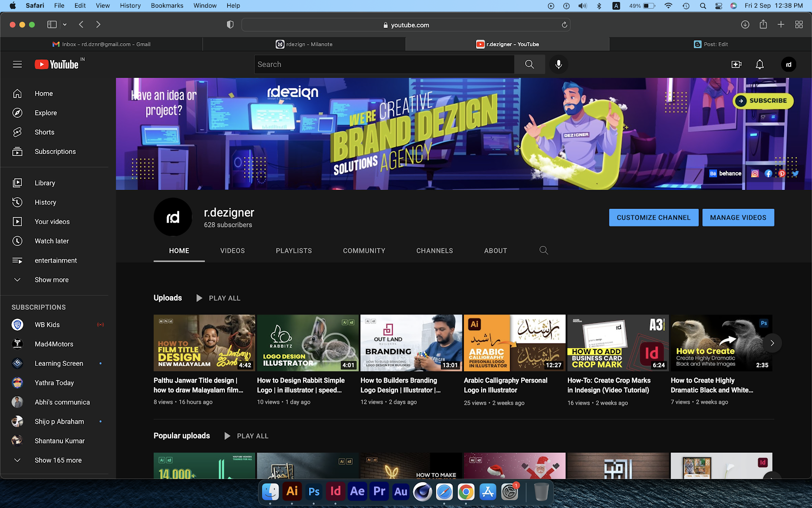Click the Safari privacy shield icon
Screen dimensions: 812x508
[x=230, y=24]
